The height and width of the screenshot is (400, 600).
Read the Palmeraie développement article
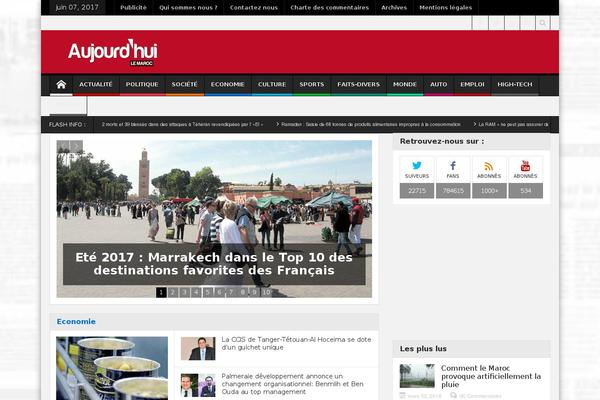pos(293,384)
